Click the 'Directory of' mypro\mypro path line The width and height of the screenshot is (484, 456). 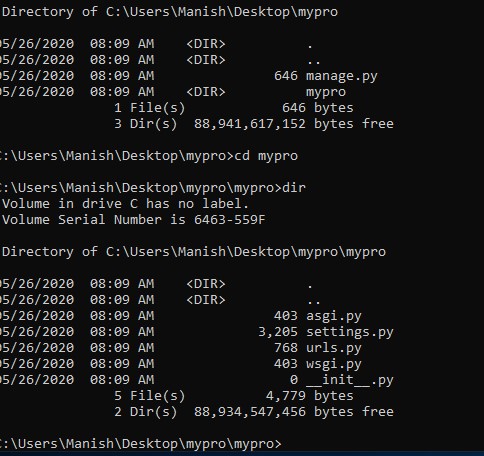click(x=194, y=252)
